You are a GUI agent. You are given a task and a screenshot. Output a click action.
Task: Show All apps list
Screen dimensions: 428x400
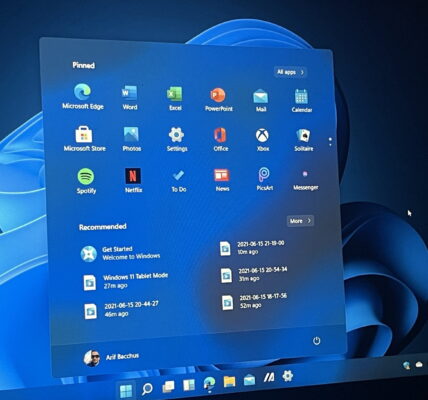[x=290, y=72]
